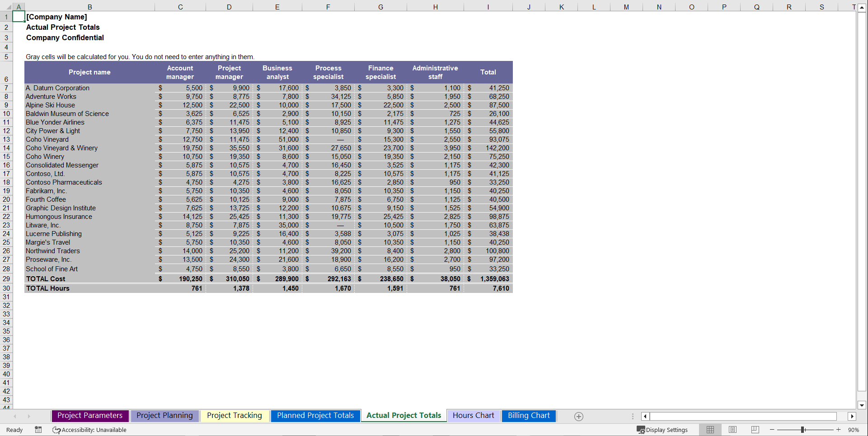Select the Blue Yonder Airlines cell

coord(89,122)
